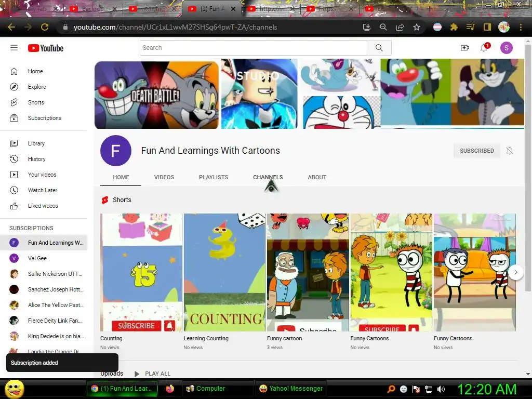The height and width of the screenshot is (399, 532).
Task: Open Your videos in sidebar
Action: click(x=44, y=175)
